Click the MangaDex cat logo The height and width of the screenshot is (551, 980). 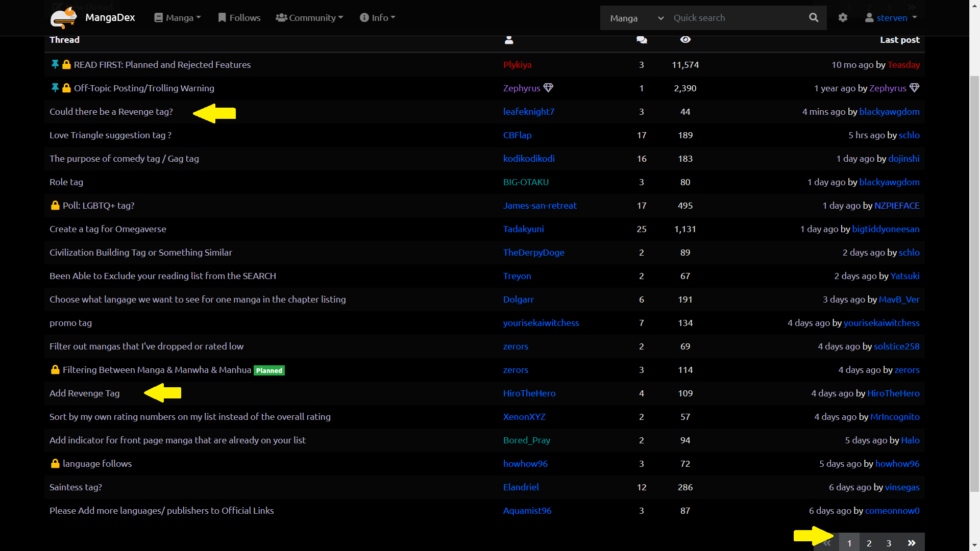pyautogui.click(x=64, y=17)
